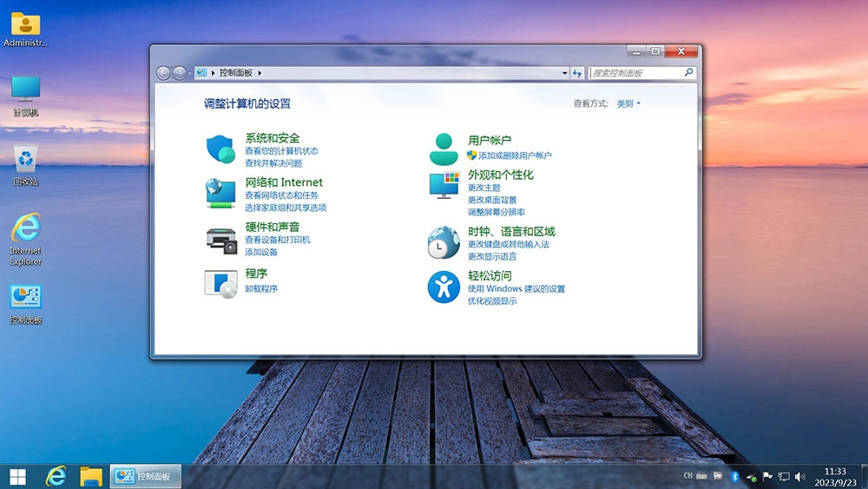Image resolution: width=868 pixels, height=489 pixels.
Task: Click the search magnifier icon
Action: tap(688, 73)
